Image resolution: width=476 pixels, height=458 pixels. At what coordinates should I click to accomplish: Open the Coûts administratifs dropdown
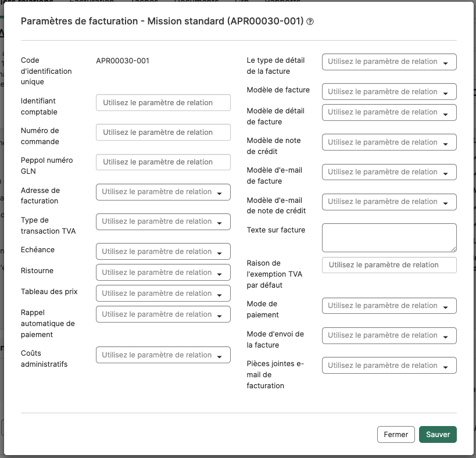pyautogui.click(x=163, y=355)
